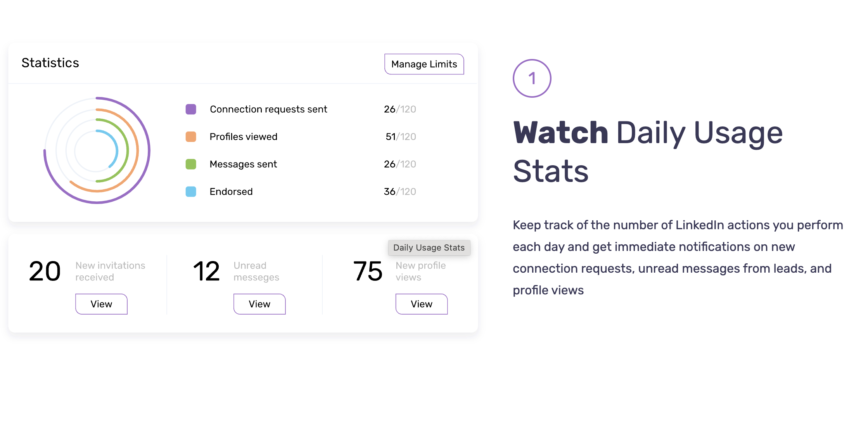The width and height of the screenshot is (868, 422).
Task: Click the Manage Limits button
Action: pos(424,64)
